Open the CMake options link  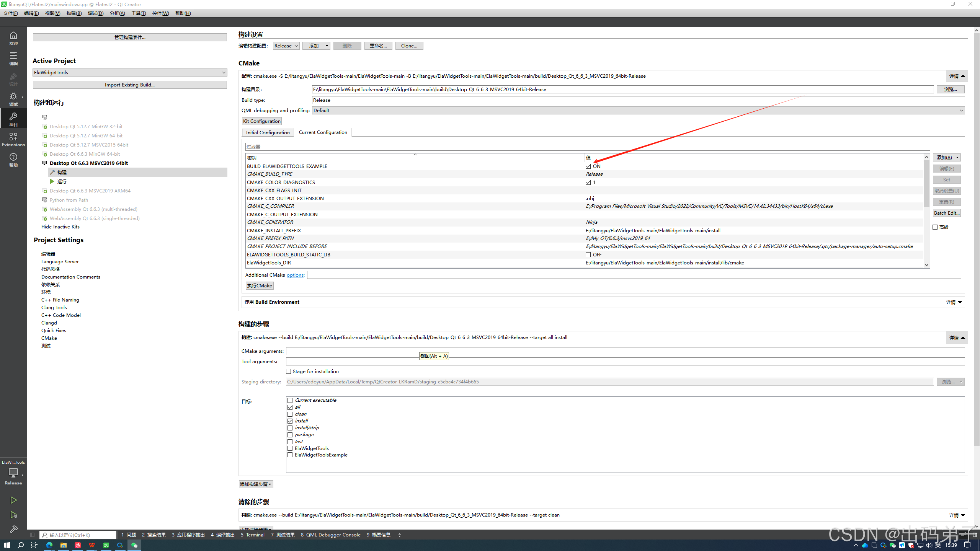pos(295,275)
